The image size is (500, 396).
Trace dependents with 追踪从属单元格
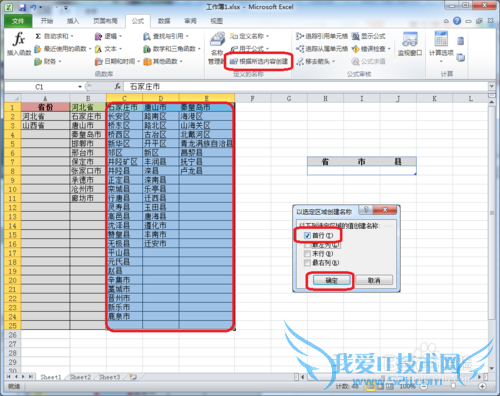(322, 49)
